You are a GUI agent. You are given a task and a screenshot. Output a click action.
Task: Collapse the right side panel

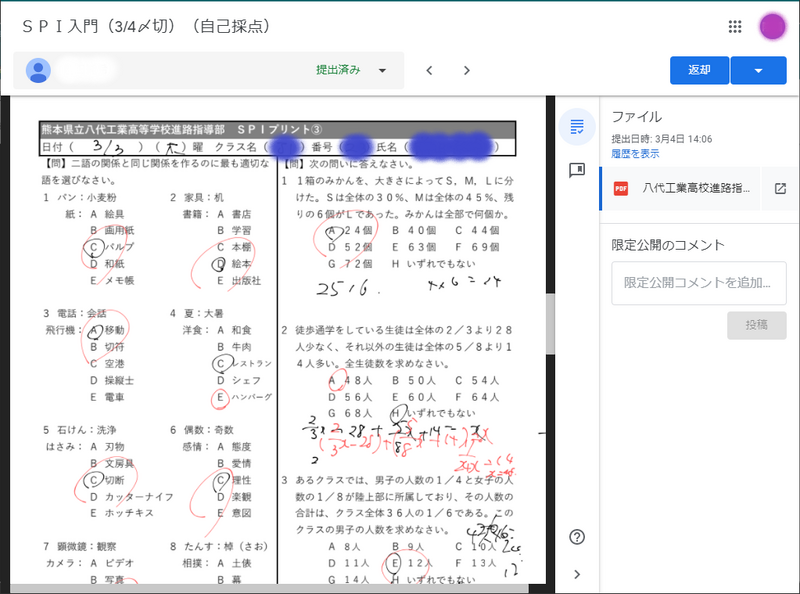click(576, 574)
